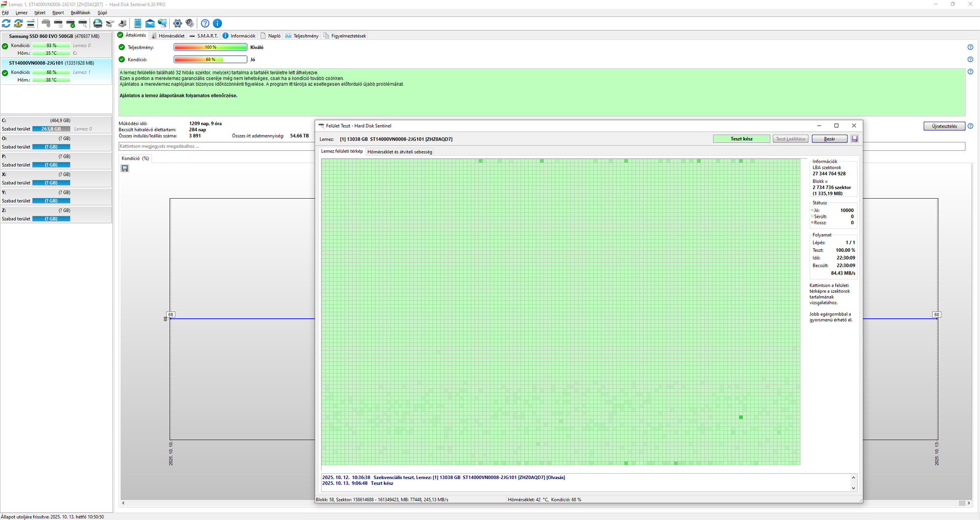Click the plain gray hard disk toolbar icon
Screen dimensions: 980x520
click(46, 23)
